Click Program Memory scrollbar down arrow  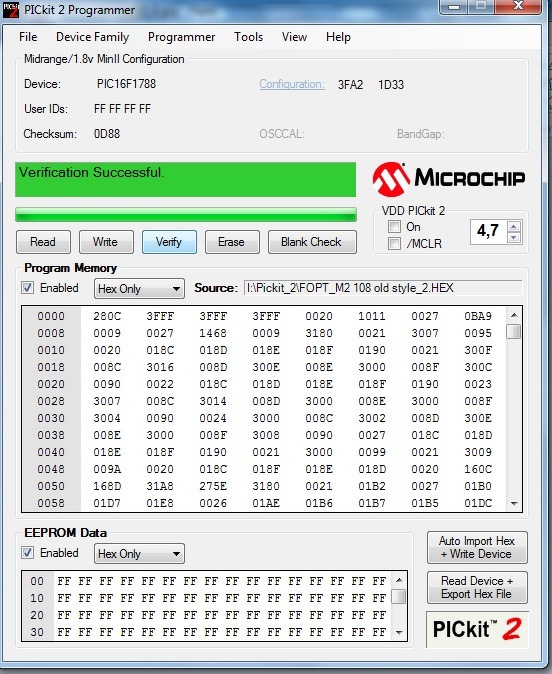point(514,503)
